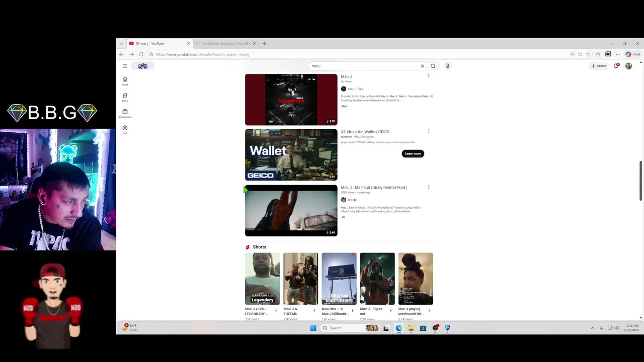Click the Create button
This screenshot has width=644, height=362.
[599, 66]
